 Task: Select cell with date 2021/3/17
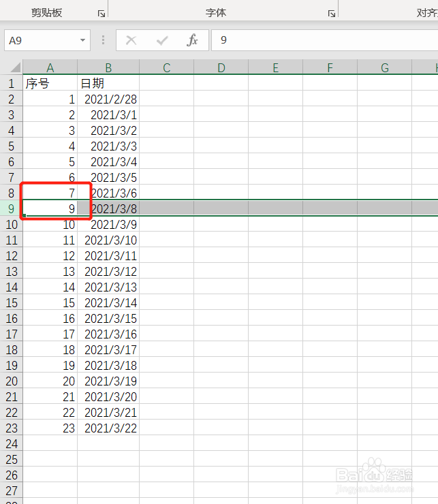[x=108, y=349]
